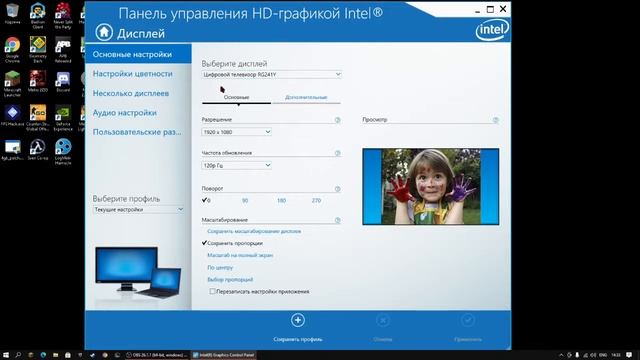The image size is (640, 360).
Task: Enable Перезаписать настройки приложения checkbox
Action: (x=212, y=291)
